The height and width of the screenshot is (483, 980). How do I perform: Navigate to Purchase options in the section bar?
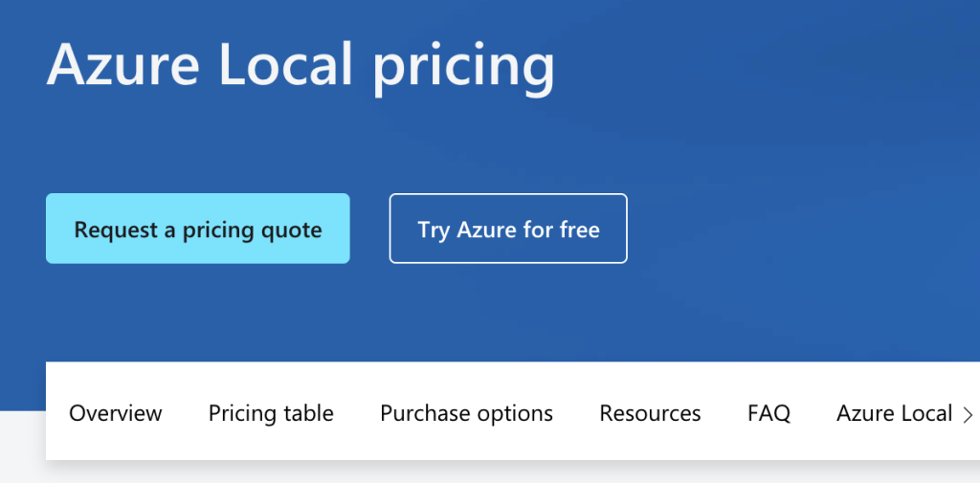(x=466, y=413)
